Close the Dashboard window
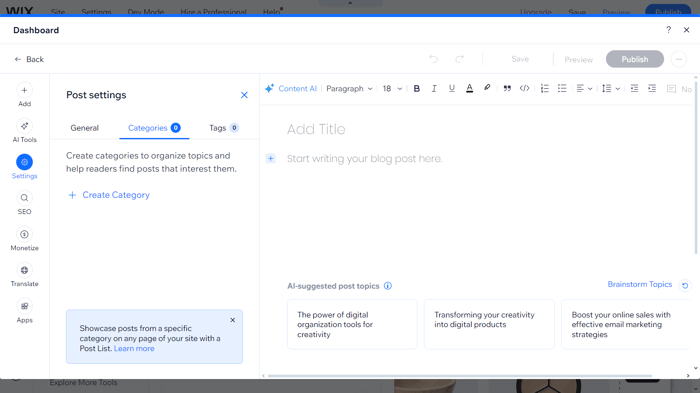This screenshot has width=700, height=393. click(686, 30)
